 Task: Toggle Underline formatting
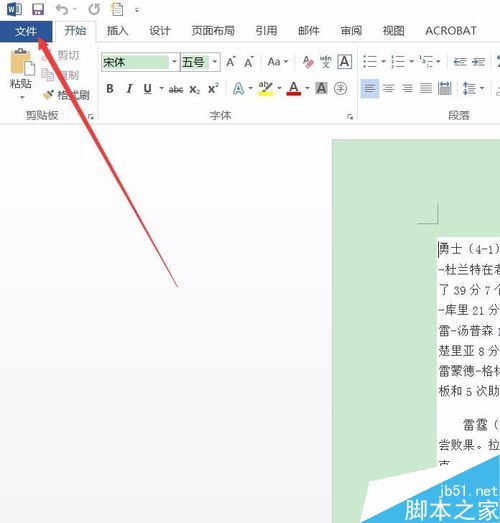coord(147,89)
